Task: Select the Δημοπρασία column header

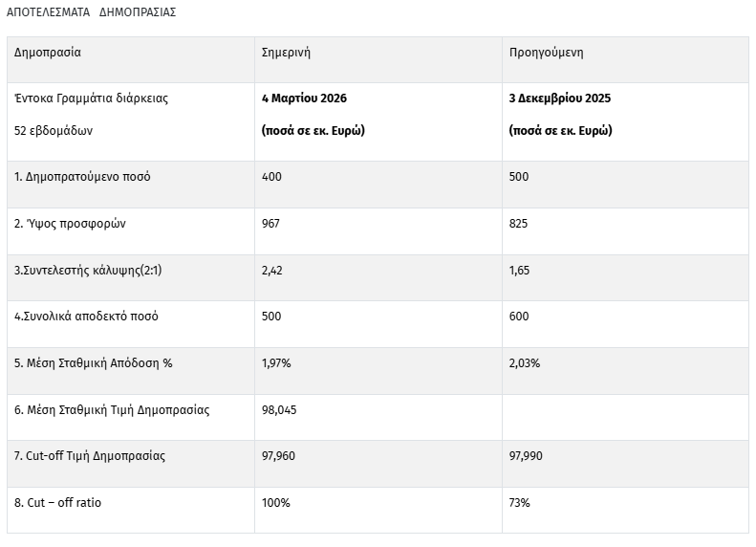Action: (x=48, y=53)
